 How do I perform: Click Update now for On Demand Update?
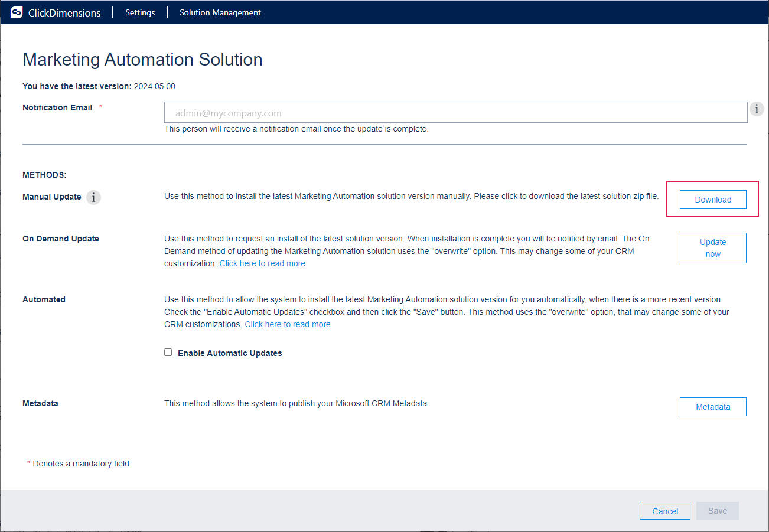click(x=712, y=247)
